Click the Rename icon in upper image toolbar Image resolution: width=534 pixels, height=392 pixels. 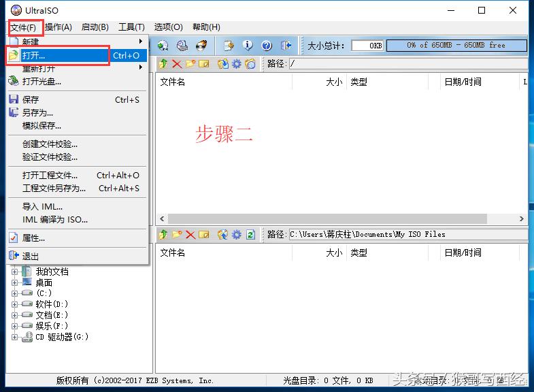[203, 64]
